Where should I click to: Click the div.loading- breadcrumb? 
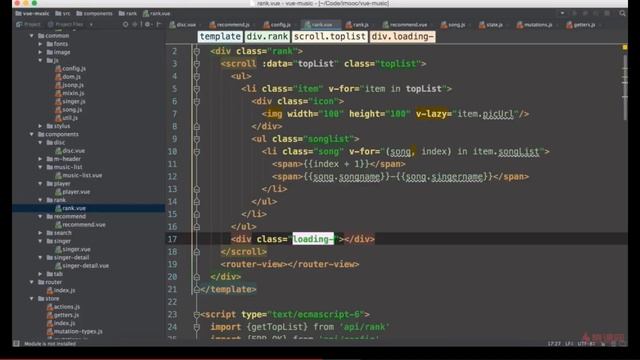(402, 36)
